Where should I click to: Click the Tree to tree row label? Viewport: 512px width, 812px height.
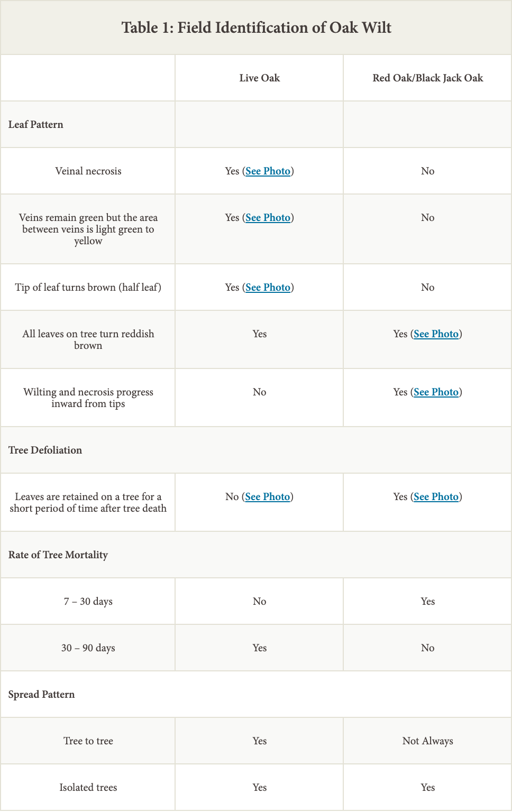[x=88, y=741]
